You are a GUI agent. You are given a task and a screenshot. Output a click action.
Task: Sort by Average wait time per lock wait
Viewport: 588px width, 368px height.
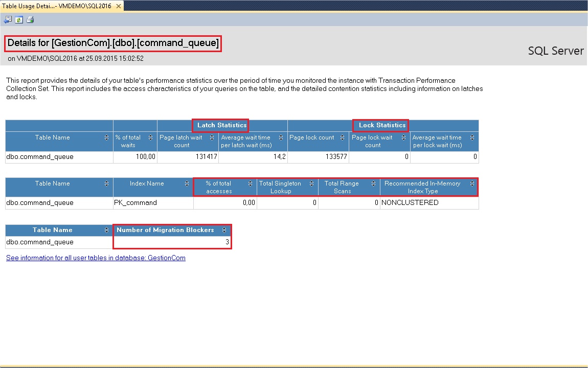[x=472, y=137]
